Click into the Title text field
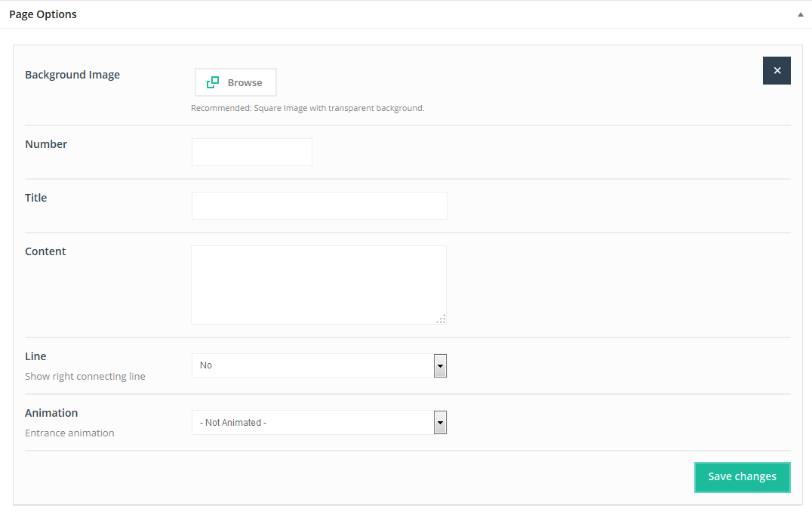Image resolution: width=812 pixels, height=530 pixels. (x=319, y=205)
